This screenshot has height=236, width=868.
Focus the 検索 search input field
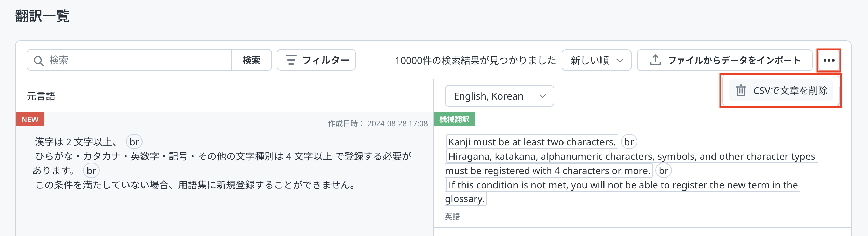coord(137,60)
